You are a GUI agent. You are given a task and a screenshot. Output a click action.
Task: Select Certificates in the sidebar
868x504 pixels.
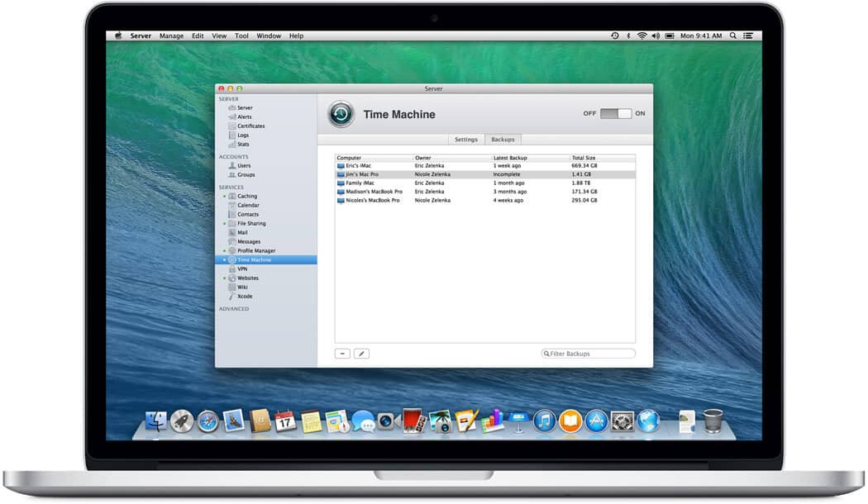point(246,126)
